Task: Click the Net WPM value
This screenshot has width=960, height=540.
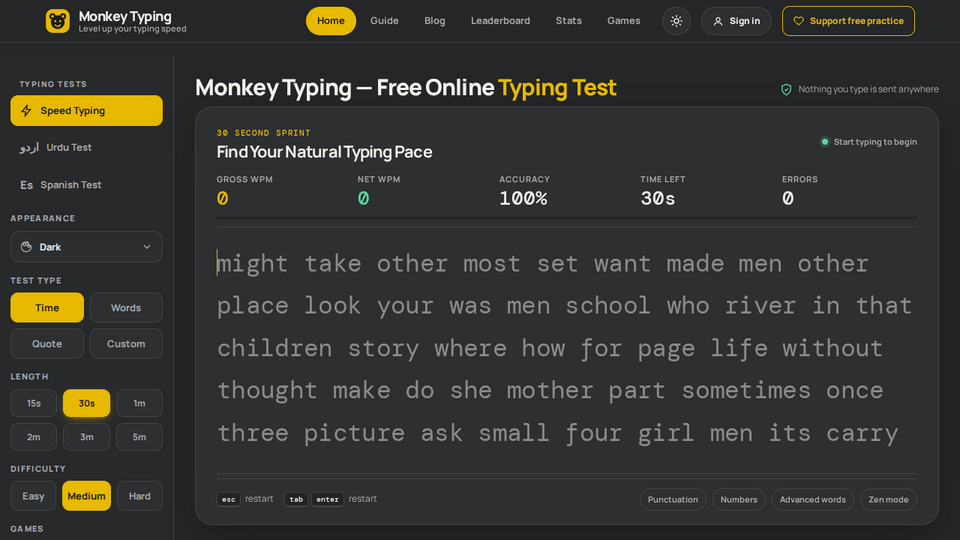Action: coord(363,198)
